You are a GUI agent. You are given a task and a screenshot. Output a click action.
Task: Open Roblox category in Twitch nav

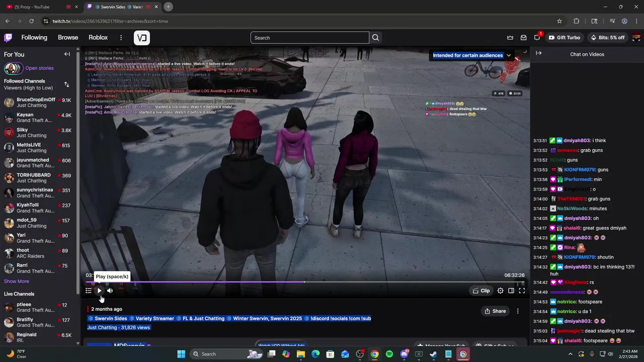pyautogui.click(x=98, y=38)
